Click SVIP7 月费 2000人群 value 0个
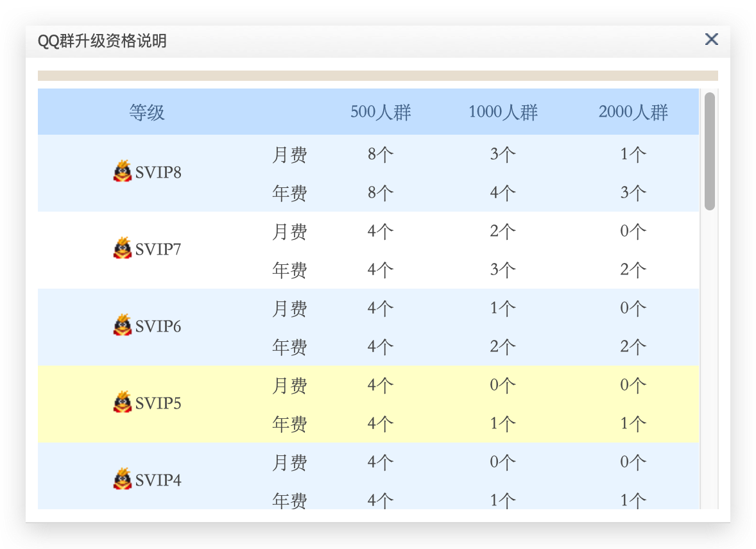This screenshot has height=549, width=756. point(633,232)
